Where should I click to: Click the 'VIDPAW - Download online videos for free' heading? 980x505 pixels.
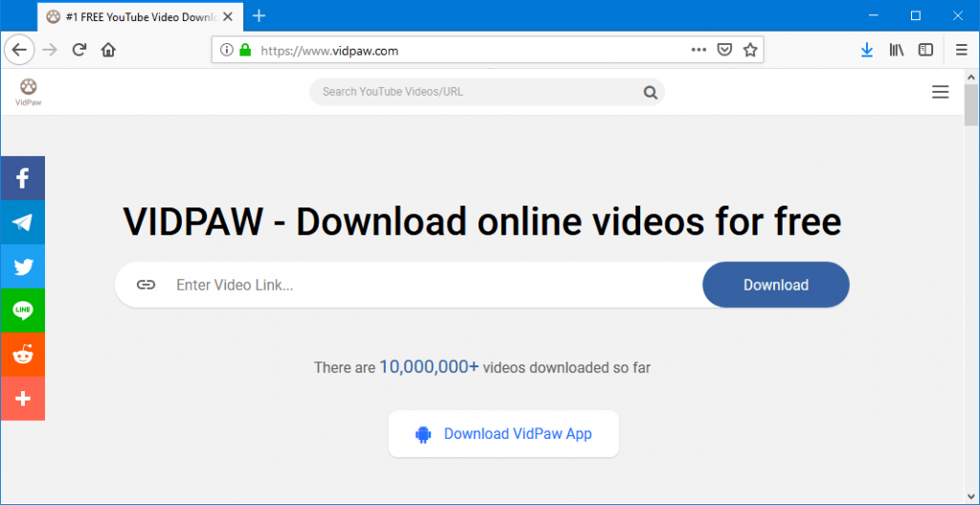482,221
